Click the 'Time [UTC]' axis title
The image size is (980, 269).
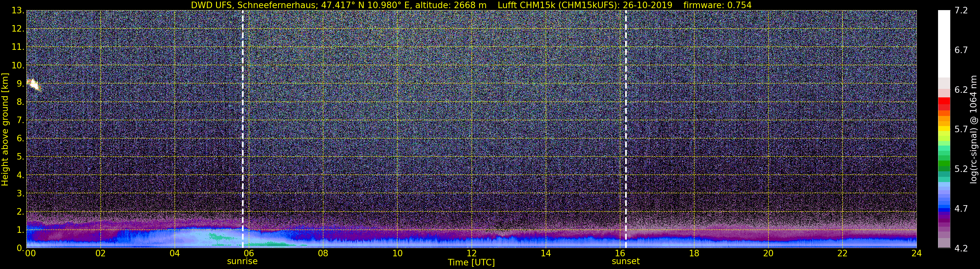click(471, 262)
